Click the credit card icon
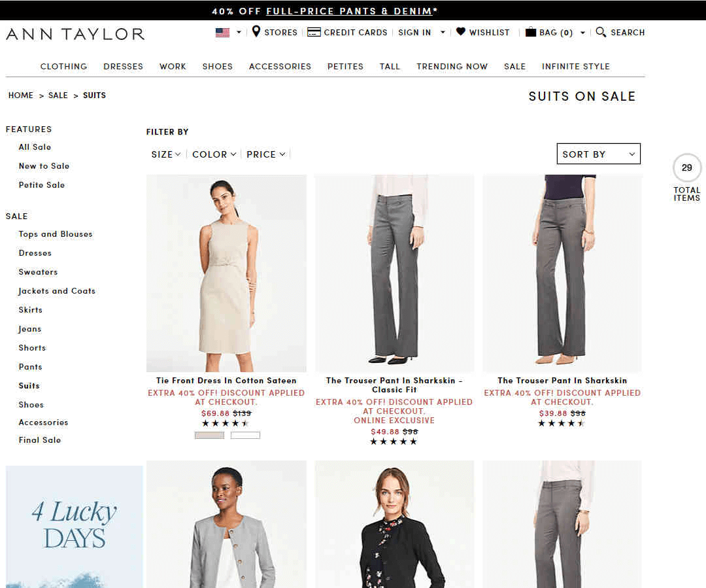The height and width of the screenshot is (588, 706). point(314,32)
